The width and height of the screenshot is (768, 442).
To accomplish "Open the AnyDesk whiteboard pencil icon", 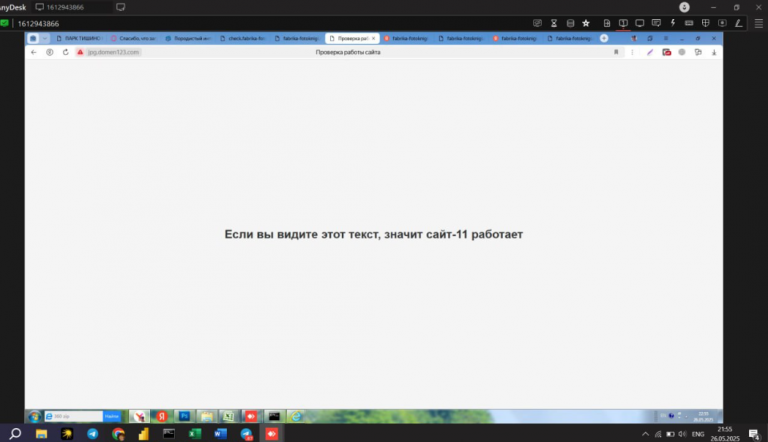I will [739, 23].
